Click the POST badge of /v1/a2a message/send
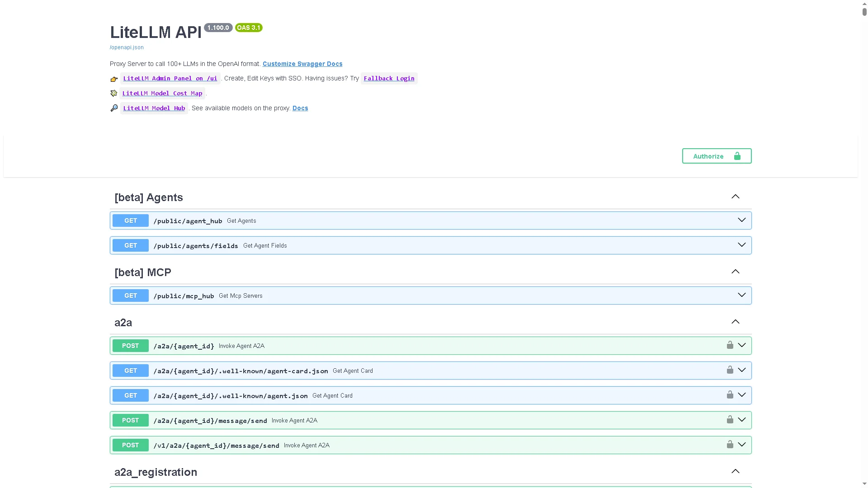Viewport: 868px width, 488px height. [131, 445]
